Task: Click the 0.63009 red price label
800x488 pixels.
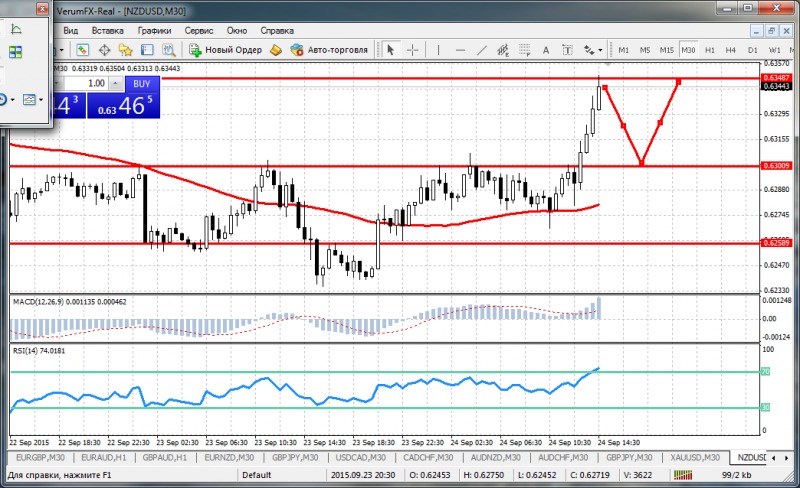Action: coord(776,166)
